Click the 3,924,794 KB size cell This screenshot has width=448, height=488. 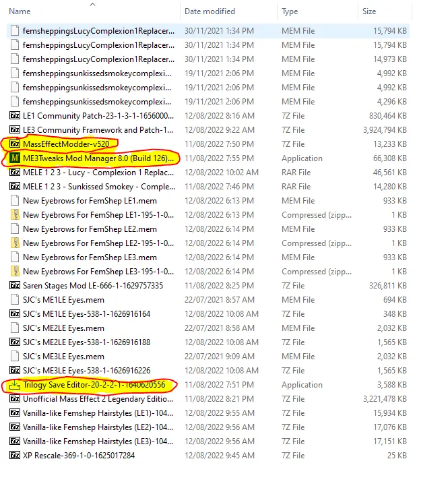(385, 130)
